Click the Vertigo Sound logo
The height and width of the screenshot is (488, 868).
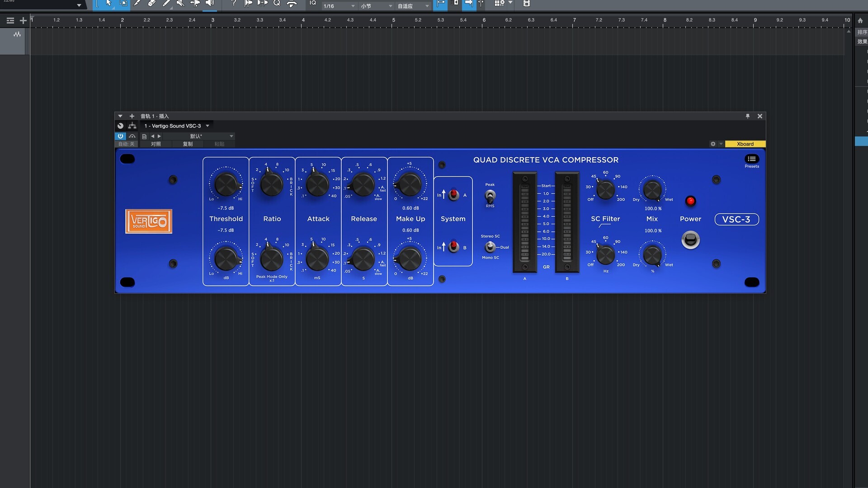click(149, 221)
